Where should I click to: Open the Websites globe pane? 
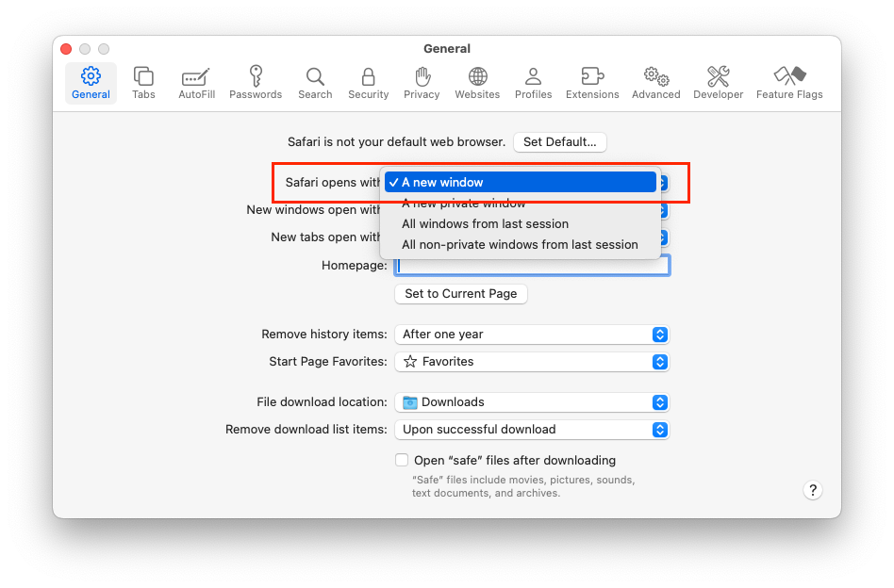pos(477,83)
